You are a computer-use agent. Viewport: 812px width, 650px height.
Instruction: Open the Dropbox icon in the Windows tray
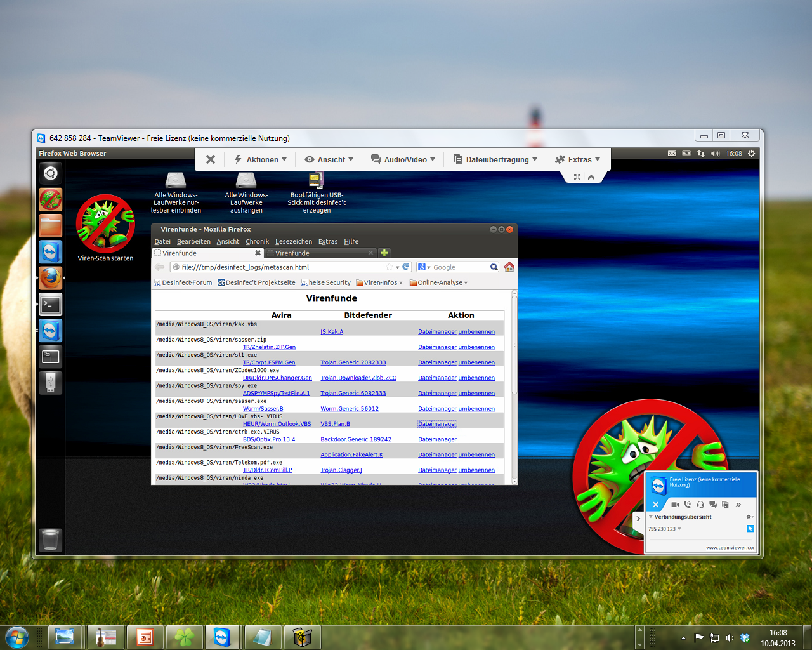[745, 638]
